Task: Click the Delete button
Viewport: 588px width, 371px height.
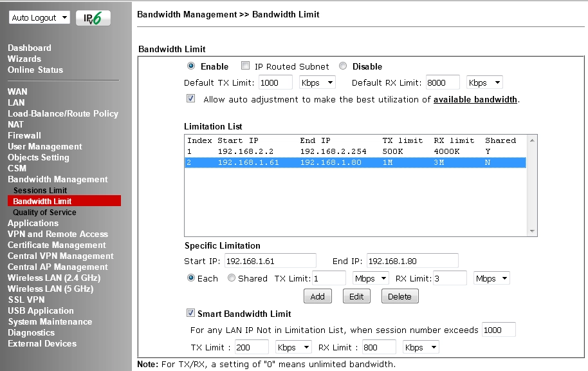Action: coord(400,296)
